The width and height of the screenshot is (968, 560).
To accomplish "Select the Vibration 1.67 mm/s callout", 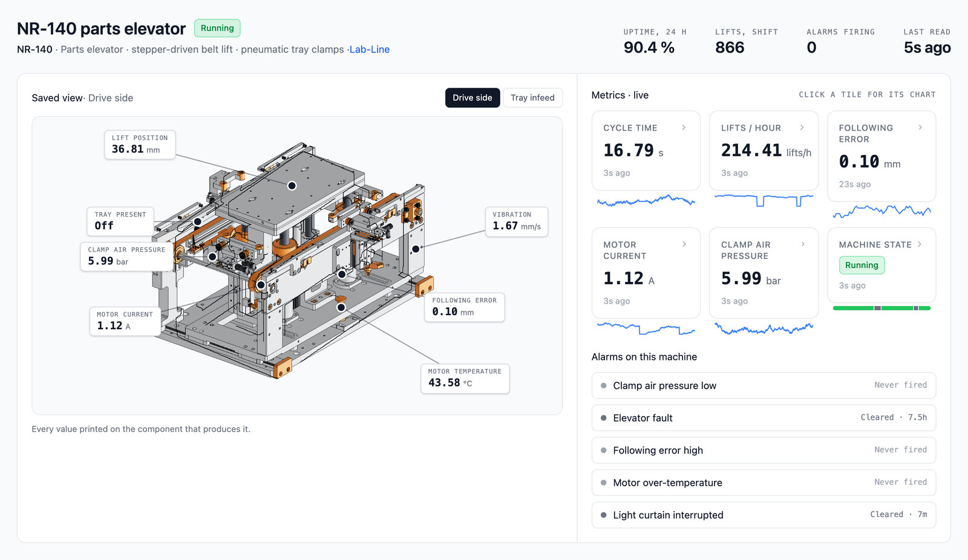I will 517,221.
